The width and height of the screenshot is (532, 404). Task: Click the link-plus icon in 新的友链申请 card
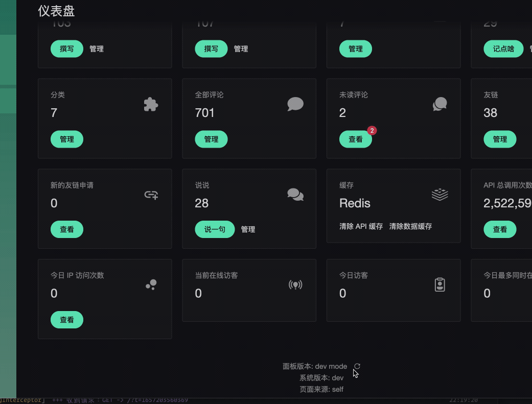pos(151,195)
